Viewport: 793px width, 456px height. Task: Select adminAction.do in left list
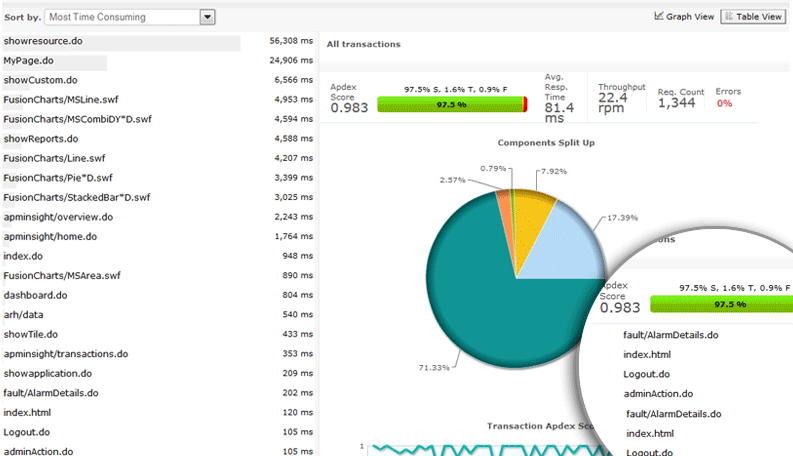(x=38, y=451)
